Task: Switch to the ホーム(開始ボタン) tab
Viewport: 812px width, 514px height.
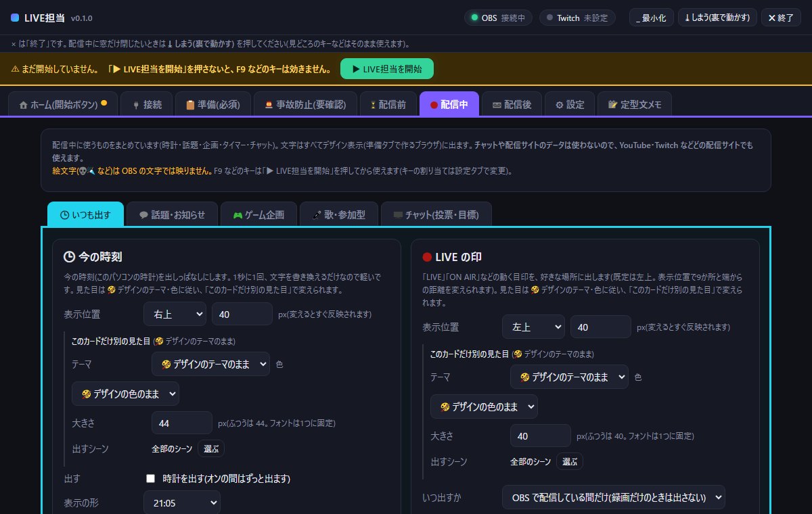Action: (63, 105)
